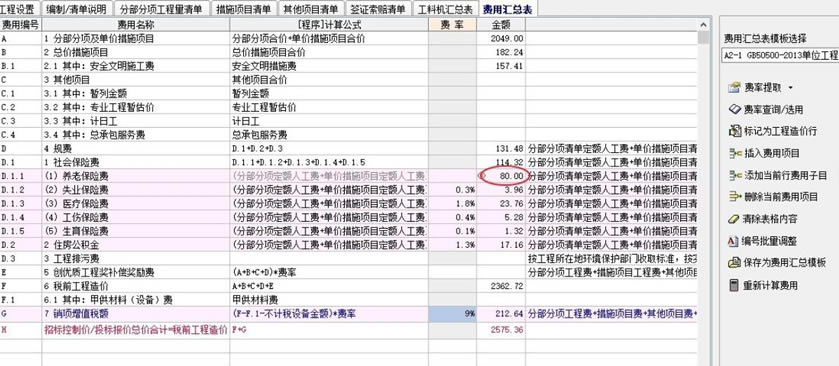Click the 重新计算费用 calculator icon
This screenshot has height=366, width=839.
tap(734, 285)
